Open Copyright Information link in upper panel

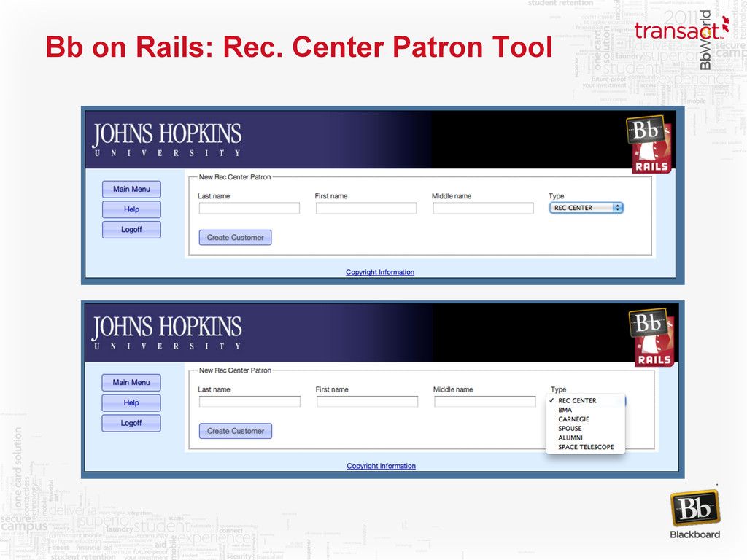(380, 272)
